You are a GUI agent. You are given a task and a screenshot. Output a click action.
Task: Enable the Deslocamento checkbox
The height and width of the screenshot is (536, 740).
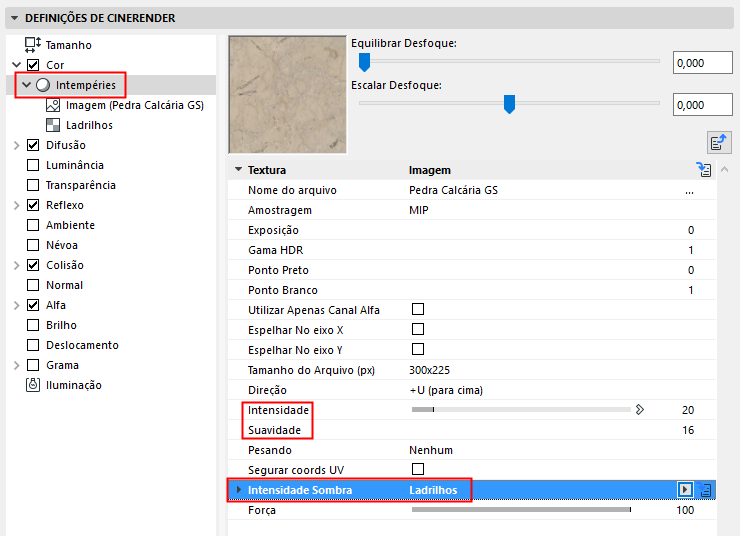(x=33, y=345)
